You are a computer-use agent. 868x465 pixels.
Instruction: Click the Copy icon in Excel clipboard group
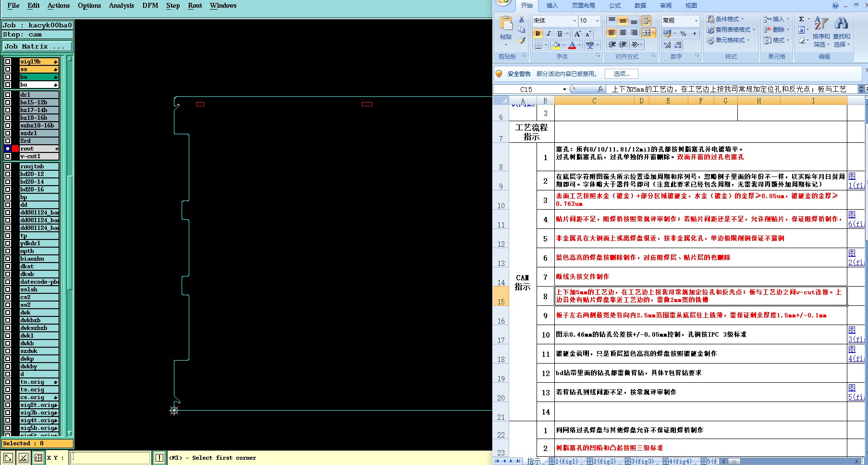[x=522, y=30]
